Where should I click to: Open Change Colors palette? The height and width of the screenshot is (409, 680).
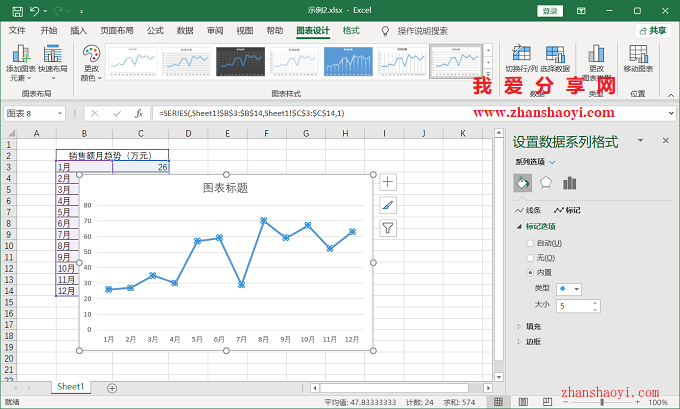tap(91, 63)
